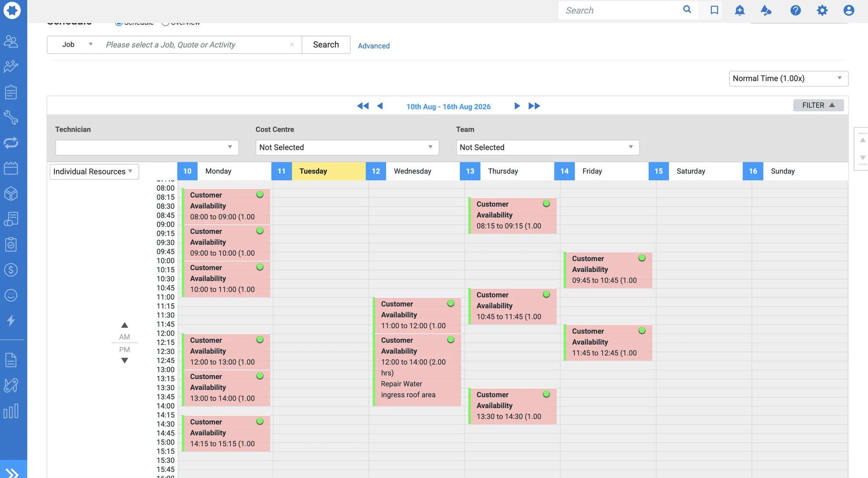Viewport: 868px width, 478px height.
Task: Open the Cost Centre dropdown
Action: point(347,147)
